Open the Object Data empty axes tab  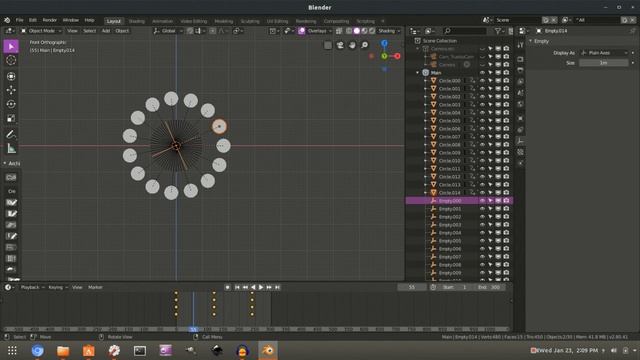point(520,141)
